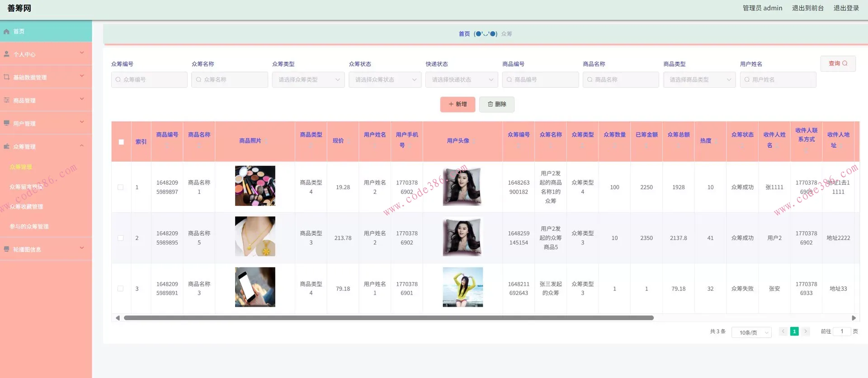Viewport: 868px width, 378px height.
Task: Open the 10条/页 page size dropdown
Action: 751,332
